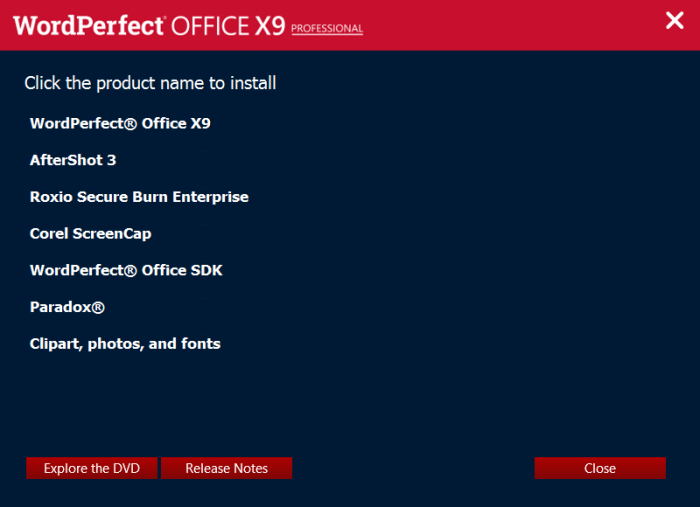Click the 'Click the product name to install' heading

click(x=150, y=83)
